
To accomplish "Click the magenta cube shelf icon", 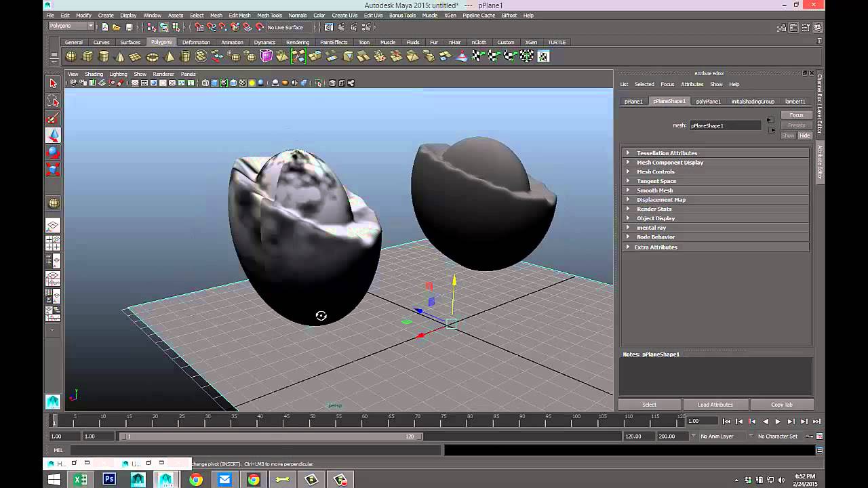I will click(x=267, y=56).
